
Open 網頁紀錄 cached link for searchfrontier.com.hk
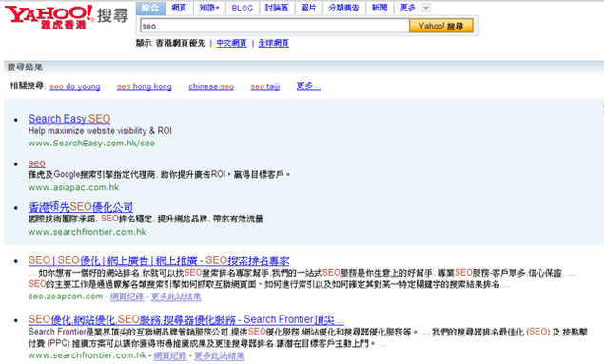170,355
